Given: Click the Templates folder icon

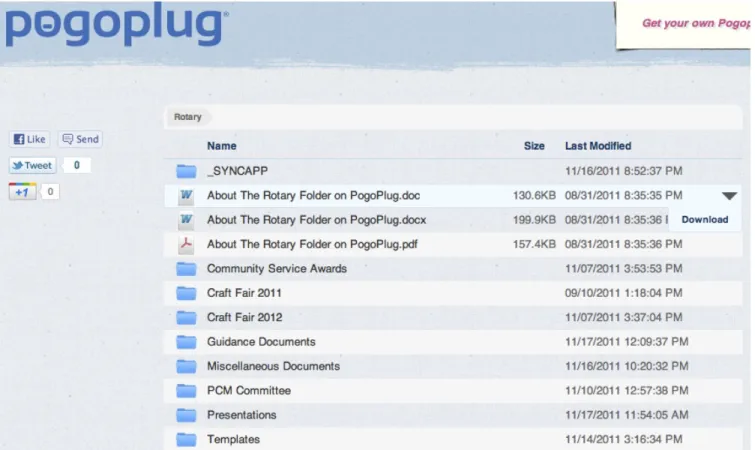Looking at the screenshot, I should (186, 439).
